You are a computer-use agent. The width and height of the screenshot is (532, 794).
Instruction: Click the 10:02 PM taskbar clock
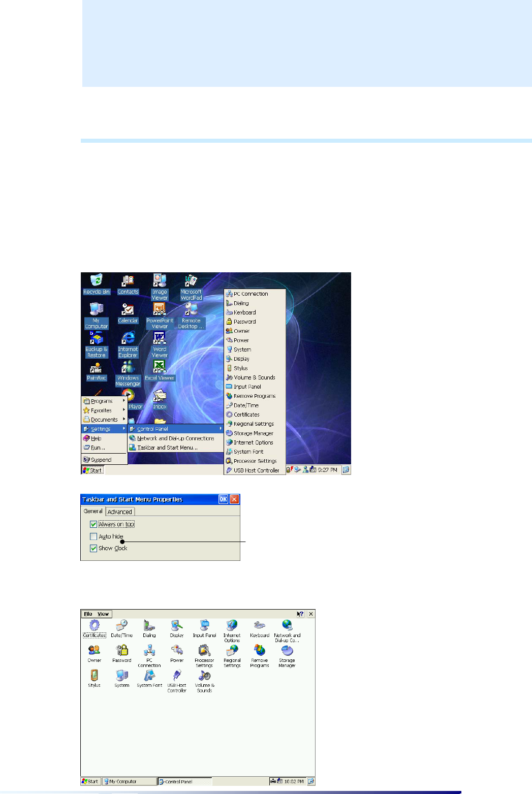[x=294, y=781]
